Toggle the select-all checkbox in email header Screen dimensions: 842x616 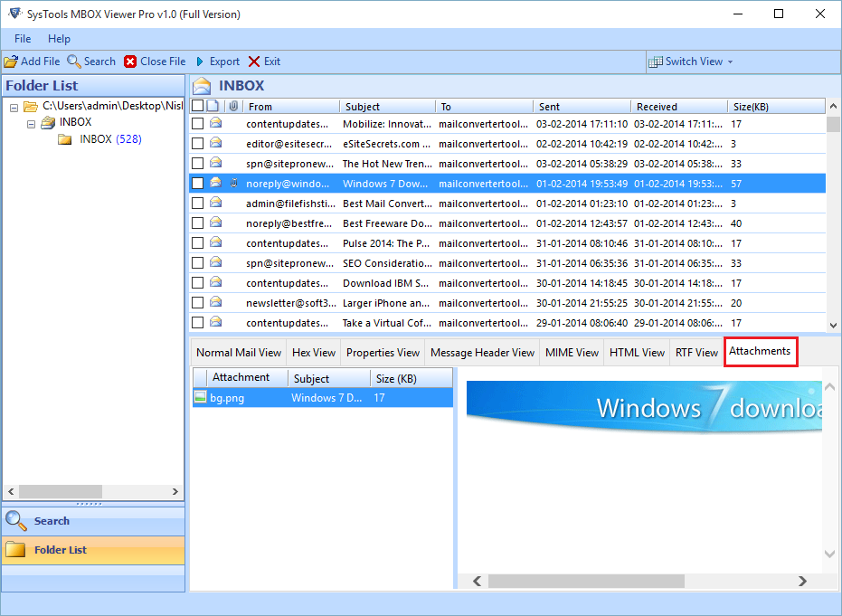click(197, 106)
